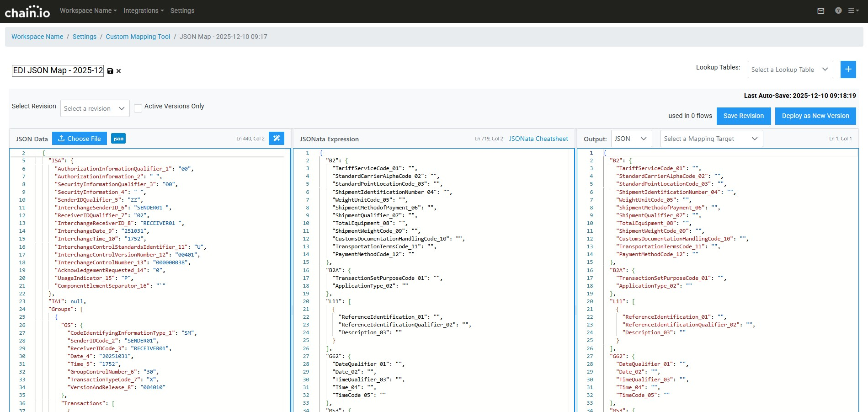Toggle the Active Versions Only checkbox

tap(138, 108)
